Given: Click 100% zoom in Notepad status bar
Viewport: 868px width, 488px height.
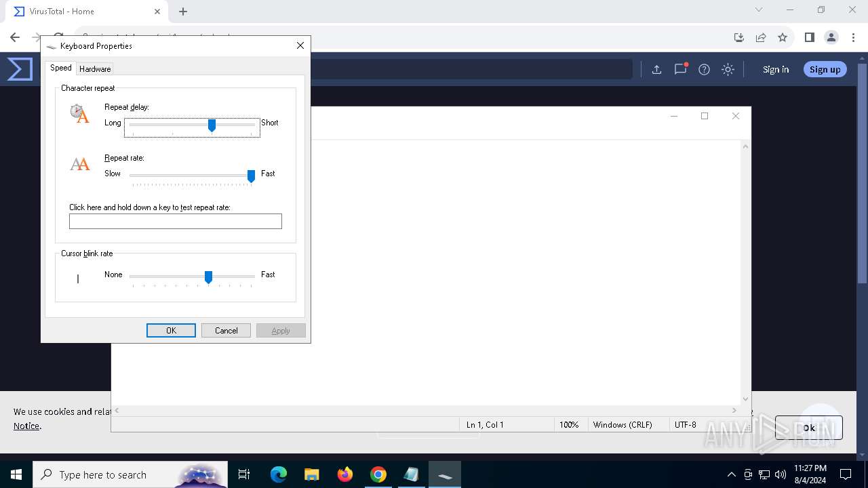Looking at the screenshot, I should (x=569, y=425).
